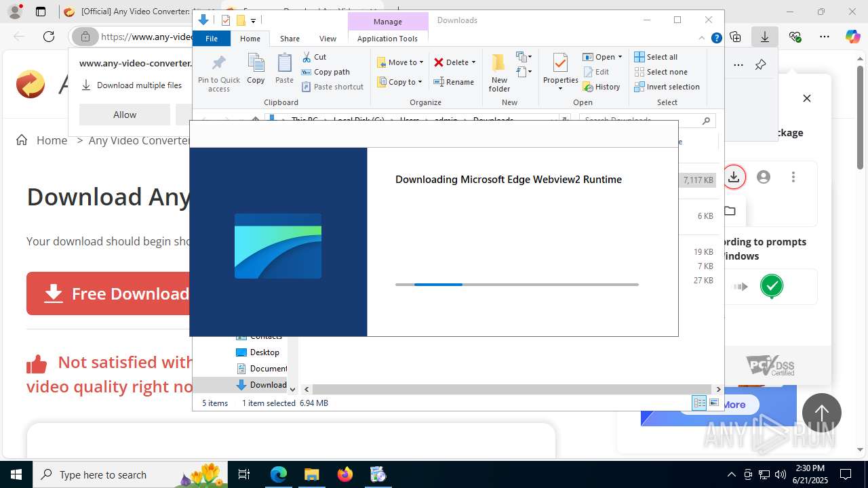The width and height of the screenshot is (868, 488).
Task: Click more options in Edge downloads flyout
Action: click(x=738, y=65)
